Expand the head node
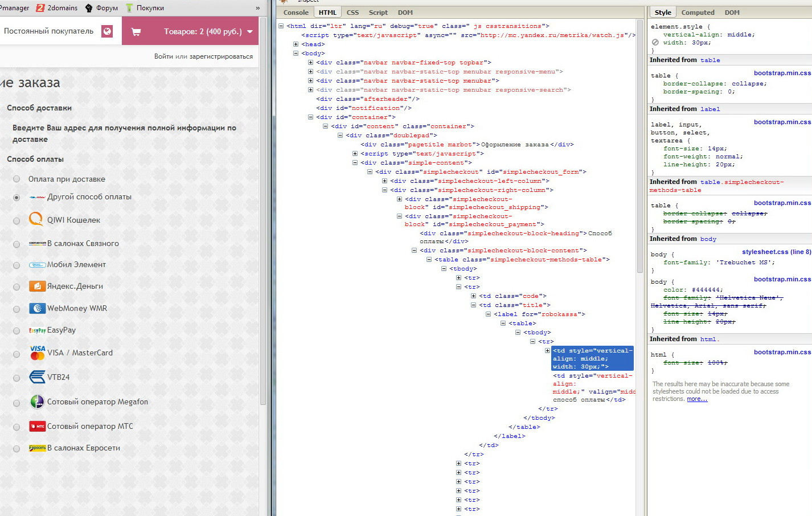Viewport: 812px width, 516px height. point(296,44)
